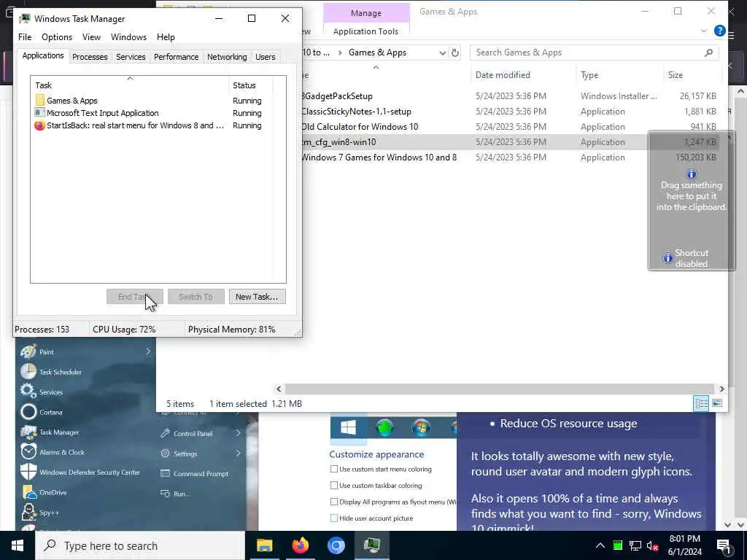Enable Use custom start menu coloring

coord(334,469)
